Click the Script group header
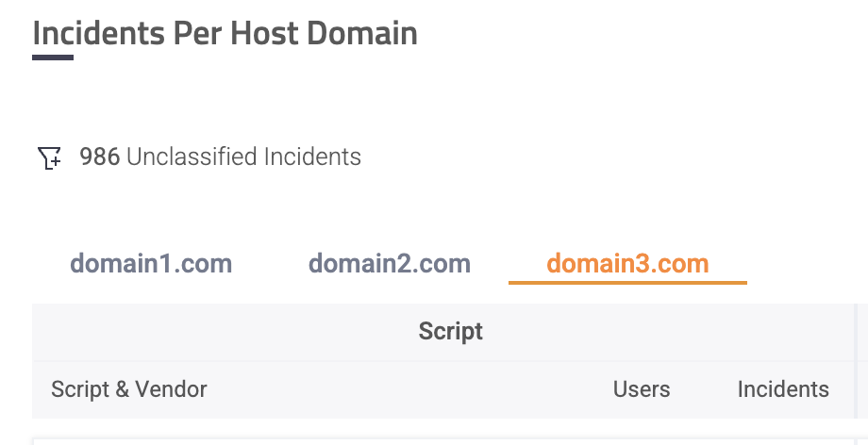The image size is (868, 445). click(450, 332)
